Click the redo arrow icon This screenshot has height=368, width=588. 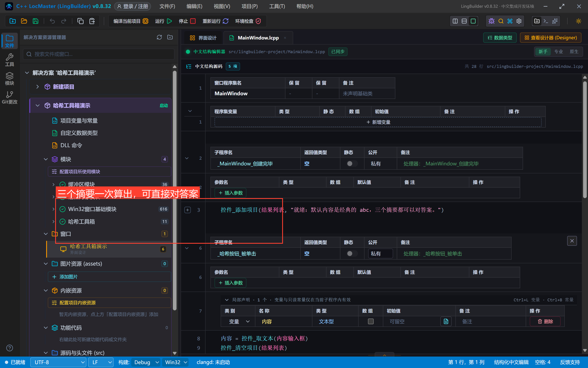[x=64, y=21]
